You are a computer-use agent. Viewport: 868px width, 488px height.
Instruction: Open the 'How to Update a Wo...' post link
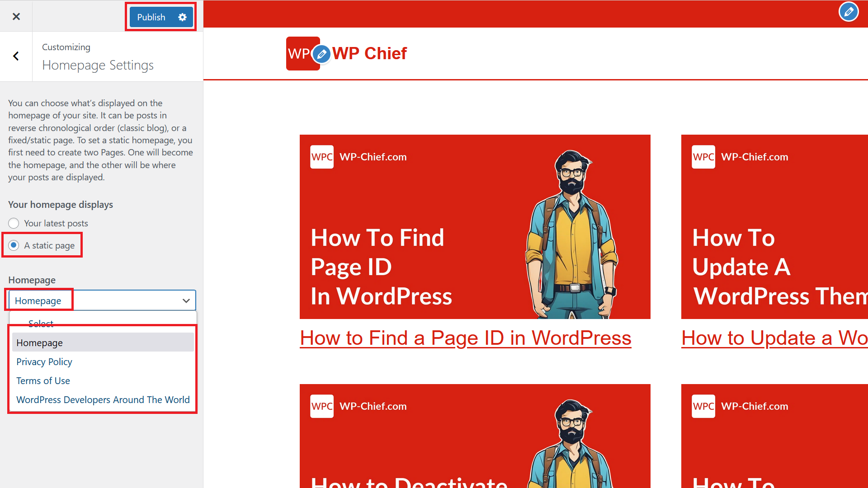point(774,338)
